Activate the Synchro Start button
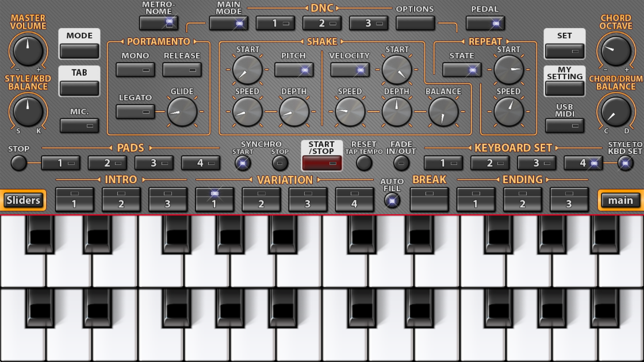The image size is (644, 362). tap(243, 163)
